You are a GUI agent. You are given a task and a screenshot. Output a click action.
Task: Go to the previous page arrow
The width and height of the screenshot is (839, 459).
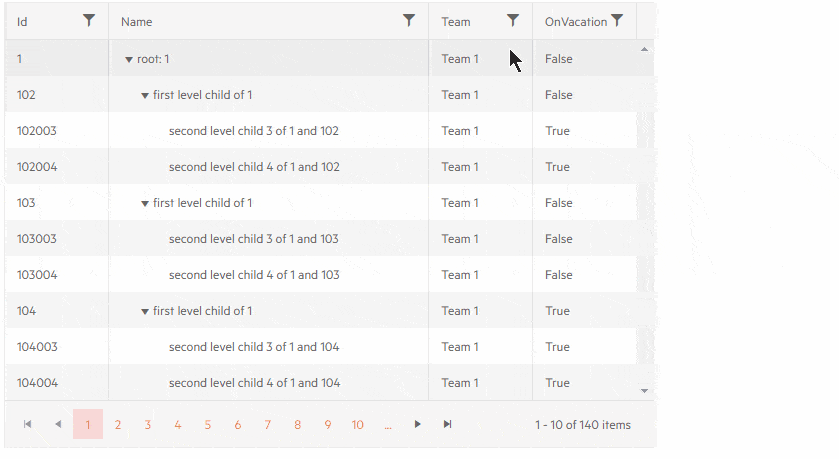tap(58, 425)
